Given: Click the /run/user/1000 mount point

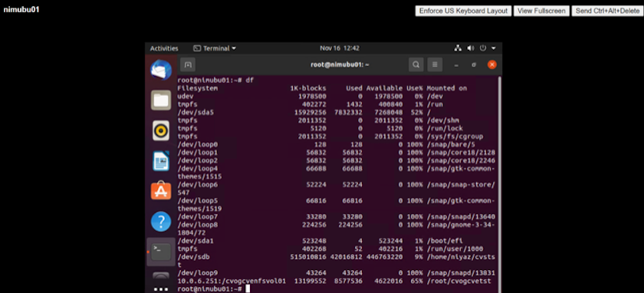Looking at the screenshot, I should pos(455,249).
